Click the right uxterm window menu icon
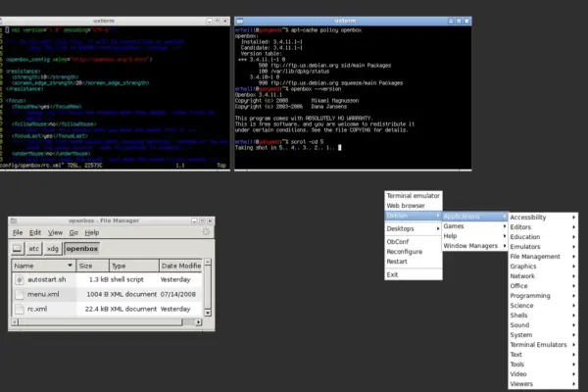Viewport: 588px width, 392px height. 240,21
